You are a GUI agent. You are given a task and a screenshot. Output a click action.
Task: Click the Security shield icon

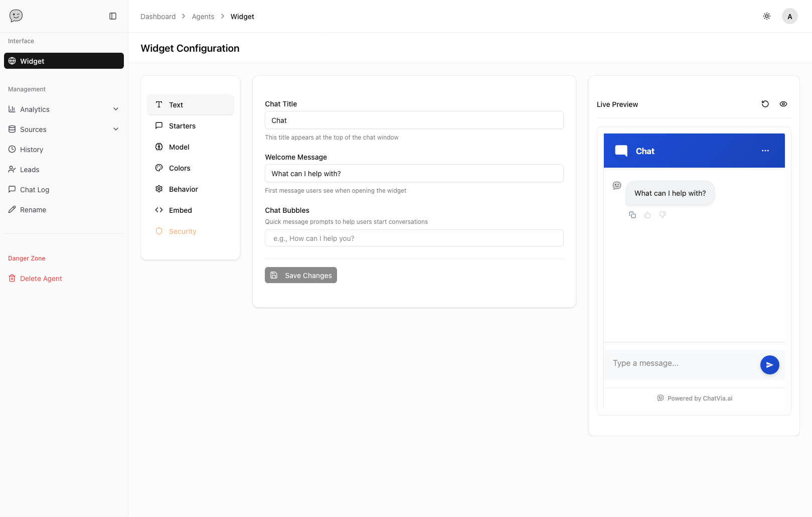(x=158, y=231)
